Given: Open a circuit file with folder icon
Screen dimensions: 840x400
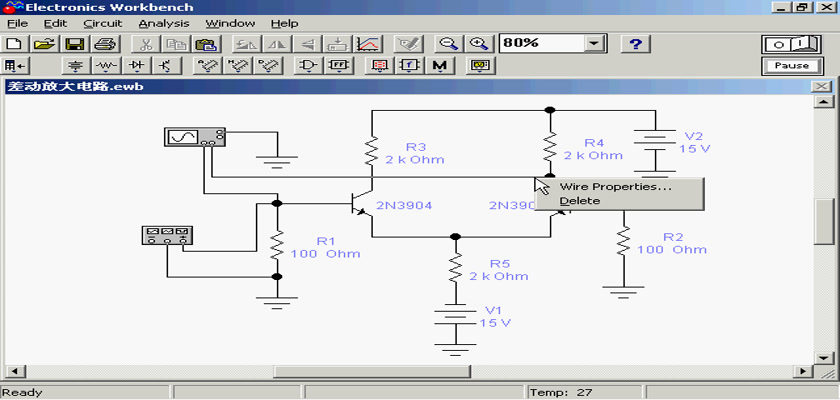Looking at the screenshot, I should tap(45, 43).
